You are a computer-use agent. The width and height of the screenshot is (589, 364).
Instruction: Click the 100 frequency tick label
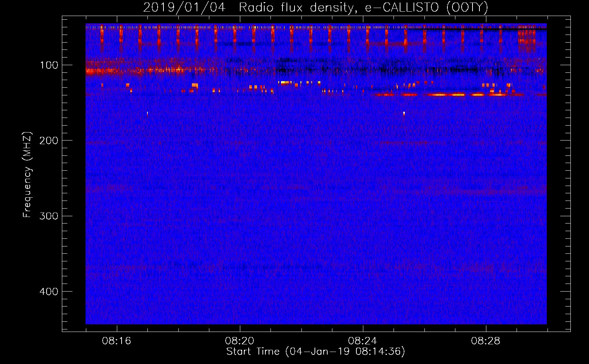tap(49, 65)
